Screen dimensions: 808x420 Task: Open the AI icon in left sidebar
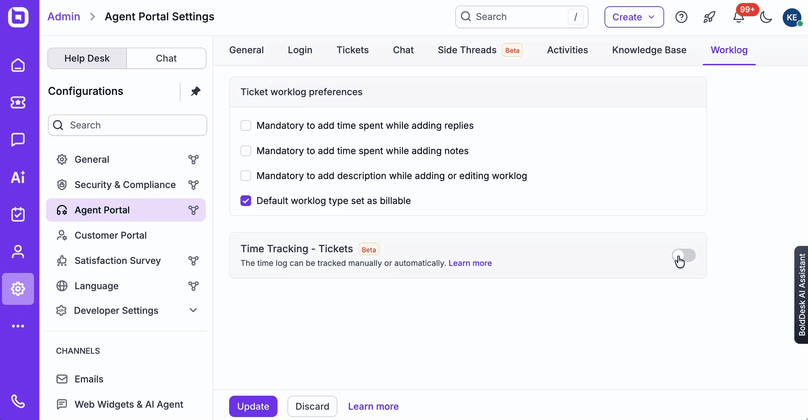(18, 177)
